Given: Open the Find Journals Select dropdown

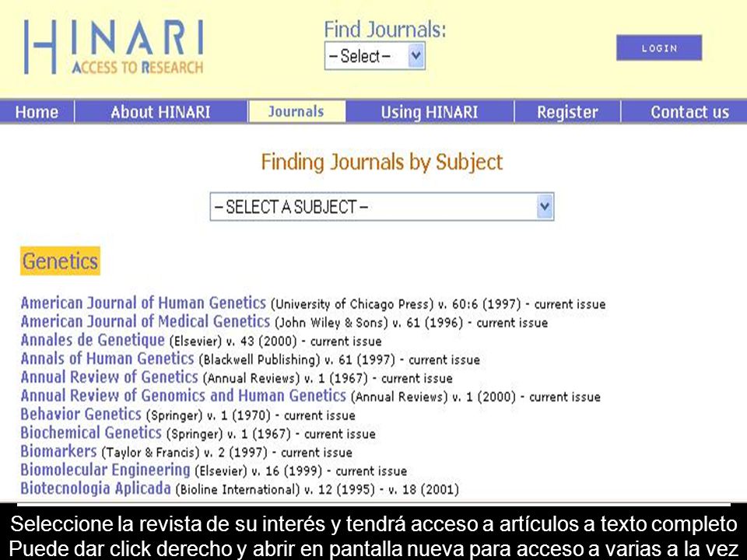Looking at the screenshot, I should [x=375, y=56].
